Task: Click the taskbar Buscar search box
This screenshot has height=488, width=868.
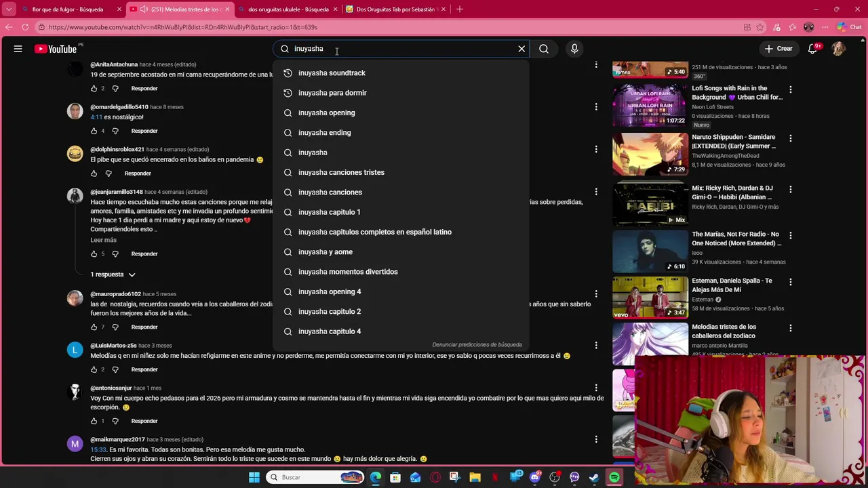Action: (x=315, y=477)
